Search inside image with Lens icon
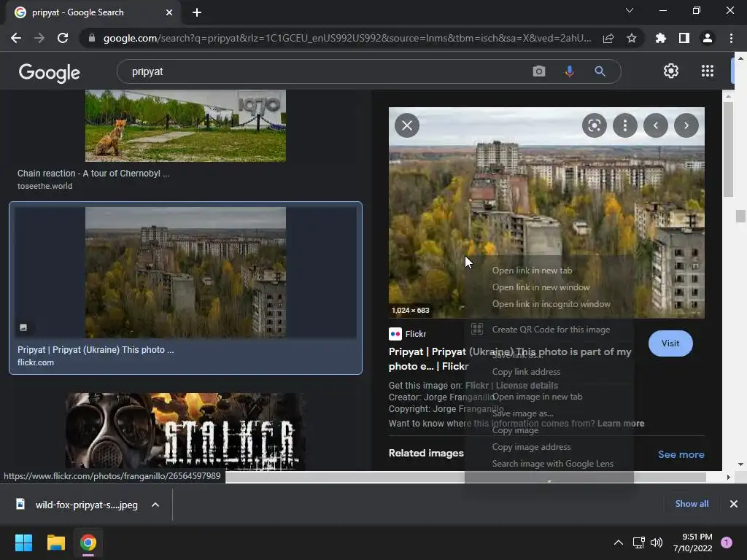 click(x=594, y=125)
